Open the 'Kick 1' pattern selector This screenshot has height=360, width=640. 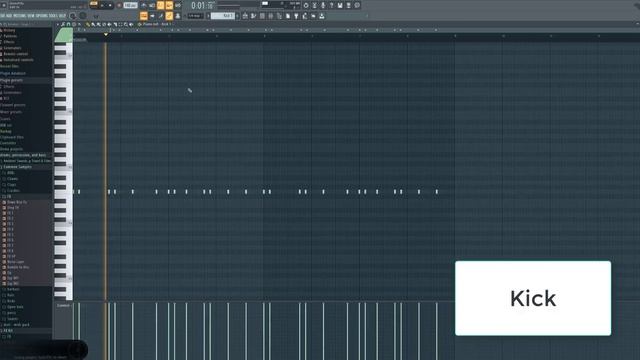pos(223,16)
